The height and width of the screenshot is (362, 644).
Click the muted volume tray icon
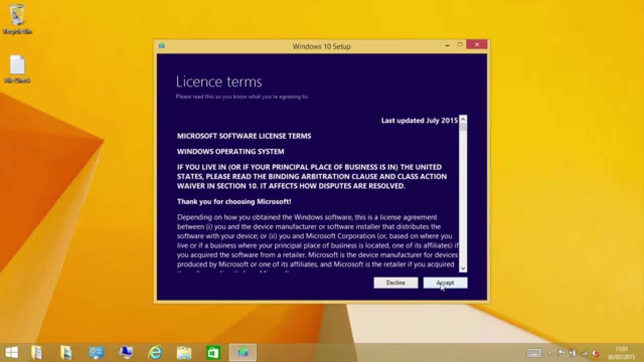coord(596,353)
